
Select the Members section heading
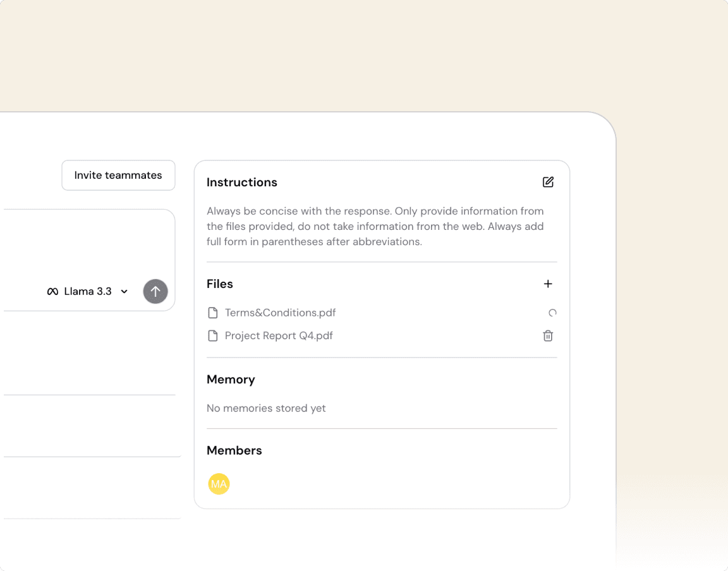pos(234,450)
